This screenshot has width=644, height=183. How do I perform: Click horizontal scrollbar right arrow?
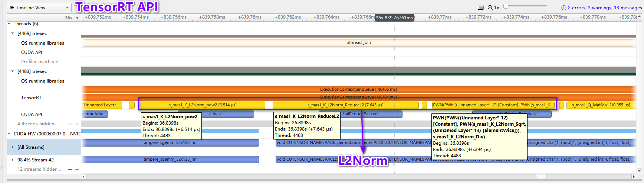[x=634, y=177]
